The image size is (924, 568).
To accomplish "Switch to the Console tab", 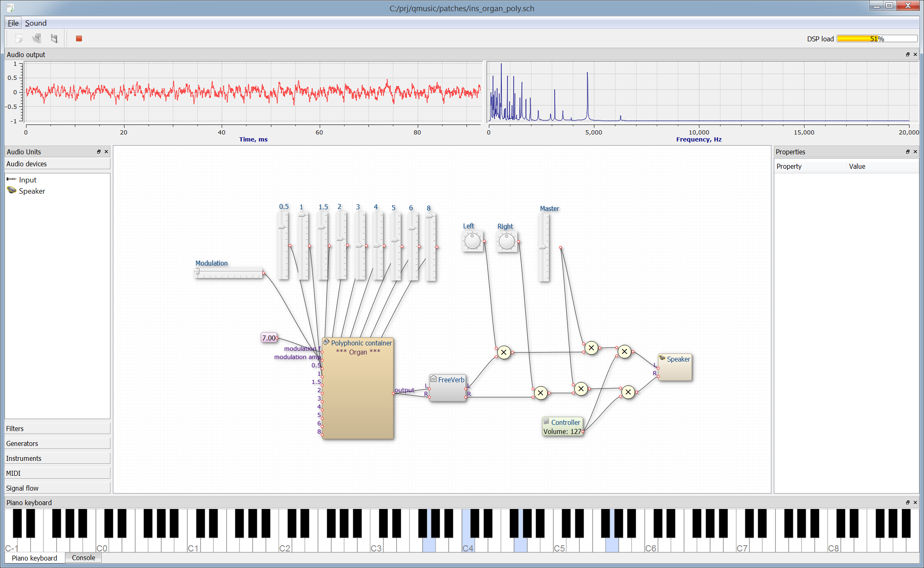I will [83, 558].
